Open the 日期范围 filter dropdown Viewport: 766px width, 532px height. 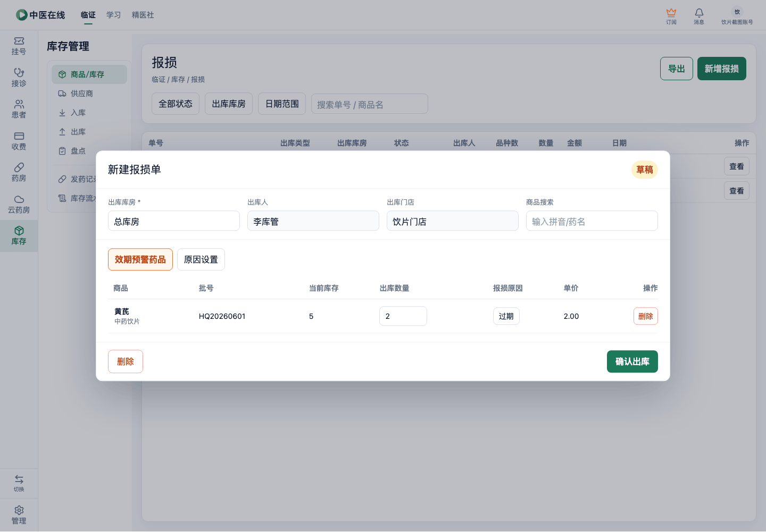tap(282, 104)
